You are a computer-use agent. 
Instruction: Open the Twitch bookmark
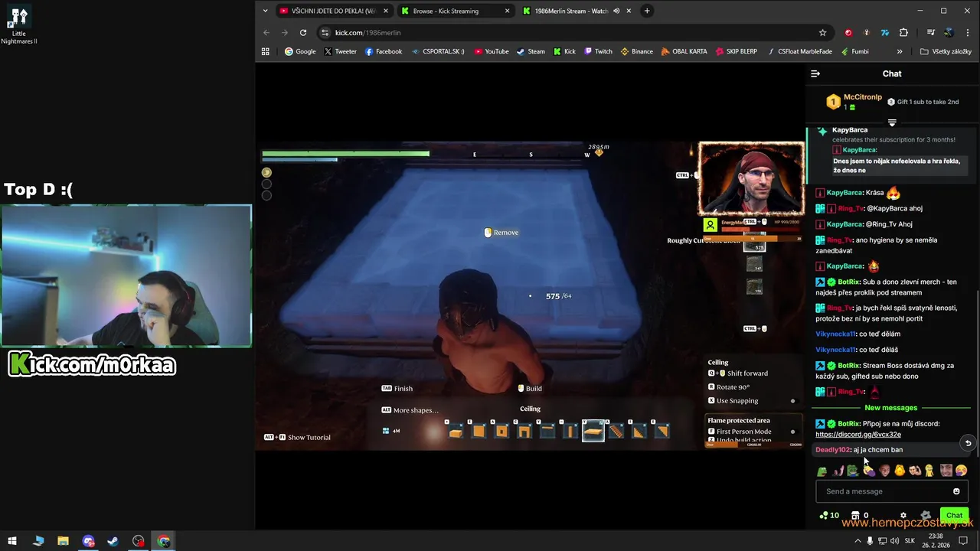pos(598,51)
